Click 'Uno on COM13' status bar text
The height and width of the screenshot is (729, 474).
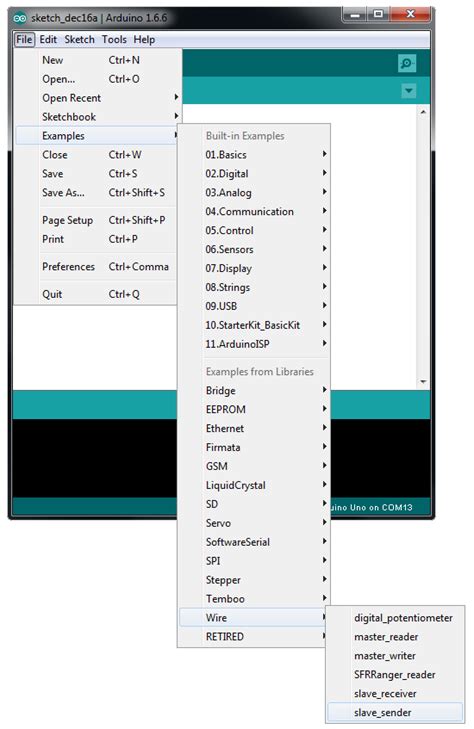pos(381,507)
